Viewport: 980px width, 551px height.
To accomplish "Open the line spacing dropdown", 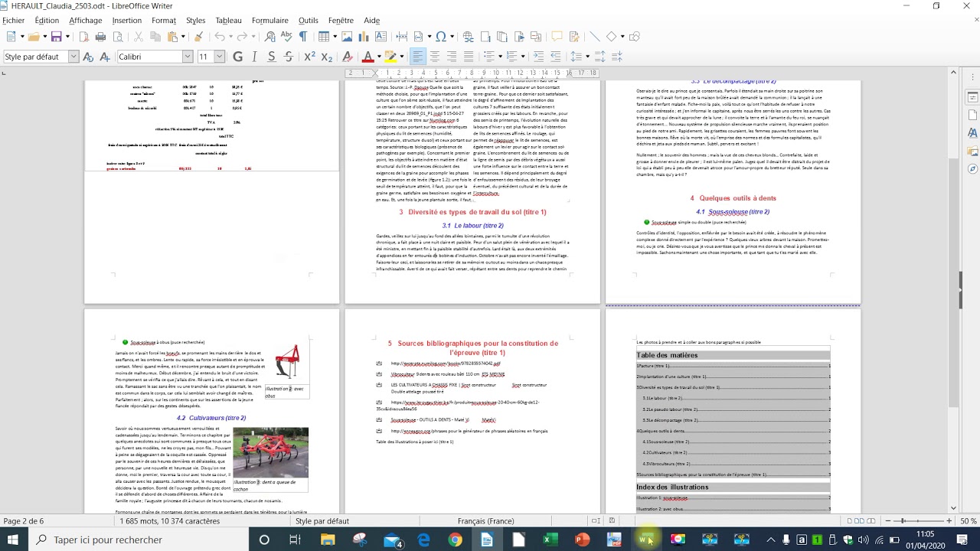I will click(x=586, y=57).
